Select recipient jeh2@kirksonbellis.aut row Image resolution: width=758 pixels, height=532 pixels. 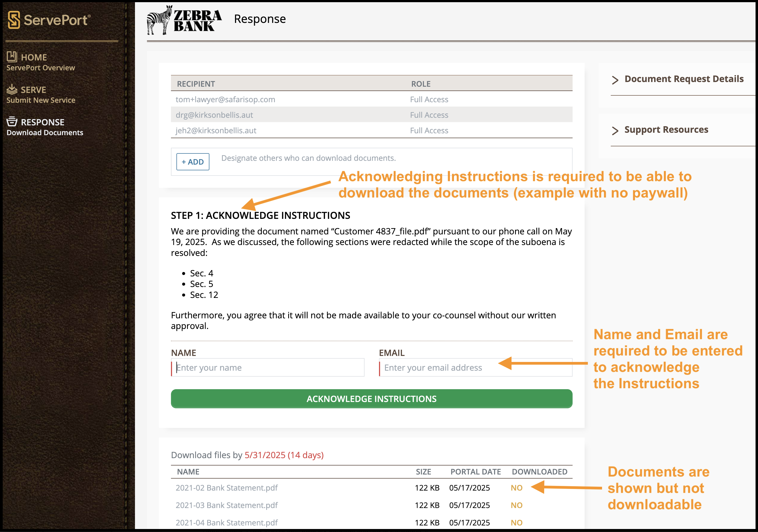coord(371,130)
